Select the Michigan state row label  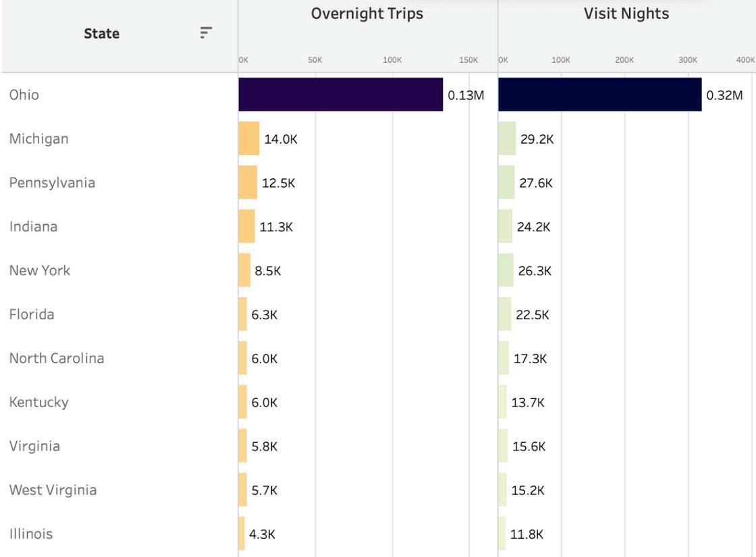pos(38,138)
